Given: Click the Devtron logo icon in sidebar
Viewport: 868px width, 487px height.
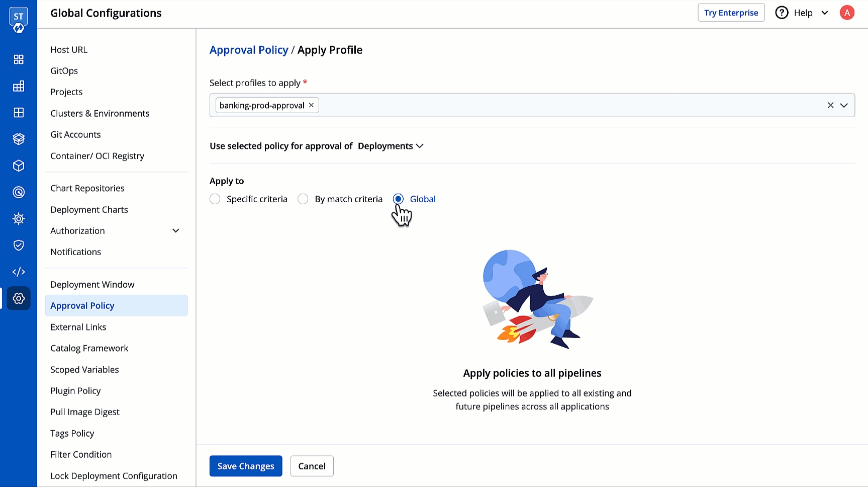Looking at the screenshot, I should coord(19,20).
